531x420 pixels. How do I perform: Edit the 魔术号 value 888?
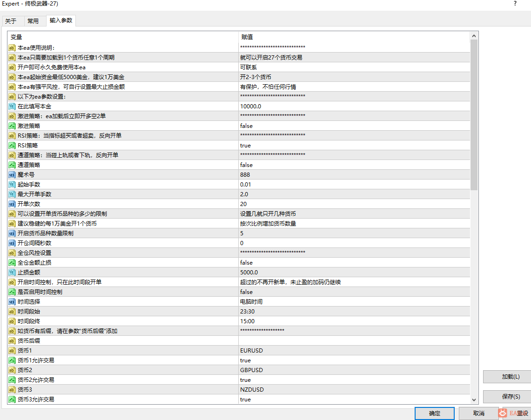click(354, 174)
